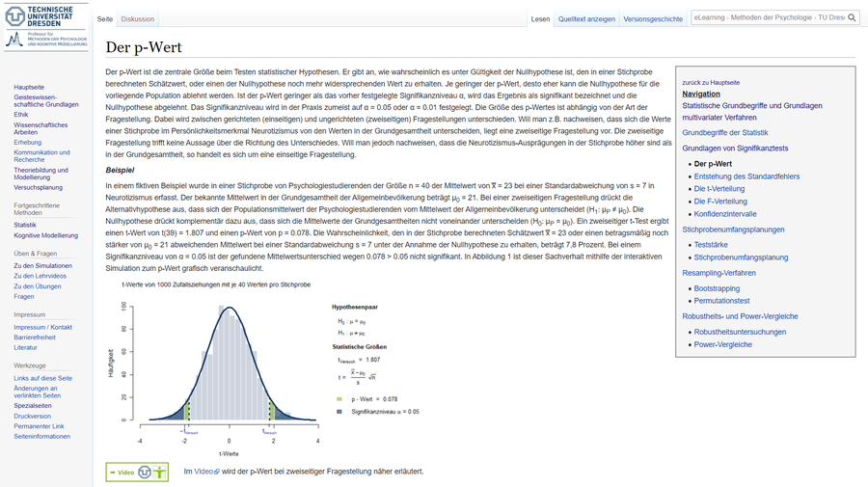Open Kommunikation und Recherche link

pyautogui.click(x=41, y=156)
